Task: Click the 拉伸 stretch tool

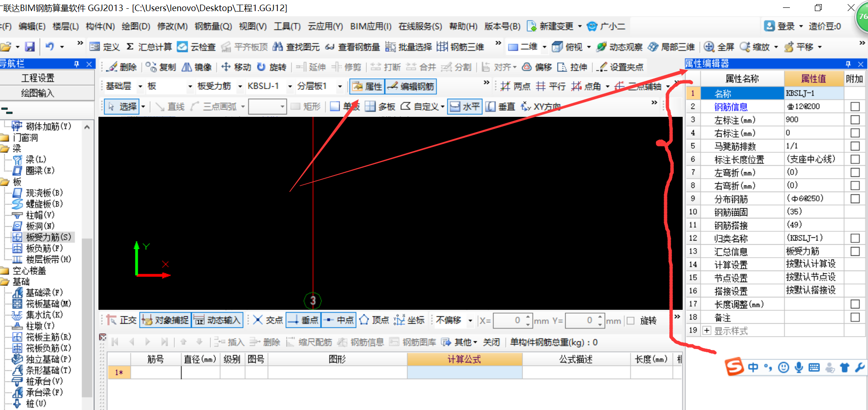Action: 572,67
